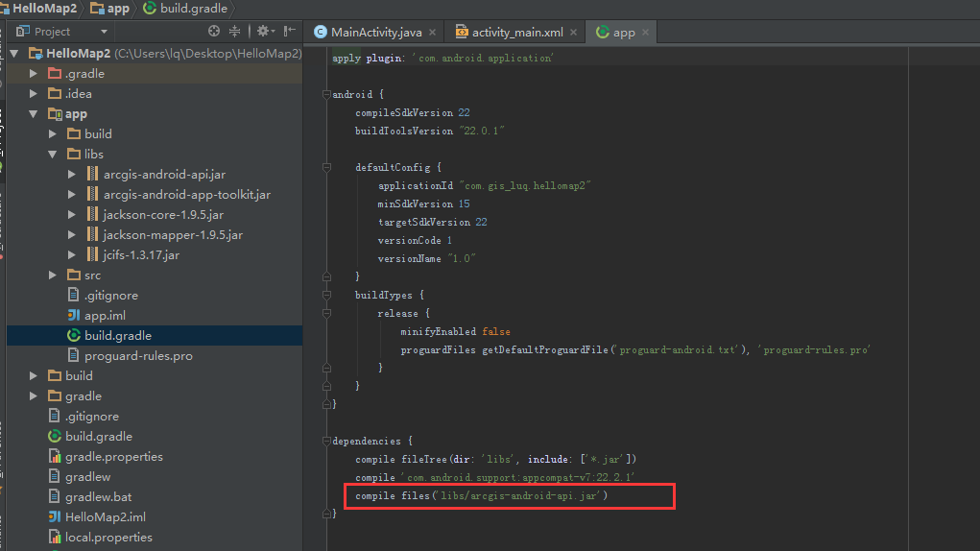
Task: Collapse the app module folder
Action: pos(34,113)
